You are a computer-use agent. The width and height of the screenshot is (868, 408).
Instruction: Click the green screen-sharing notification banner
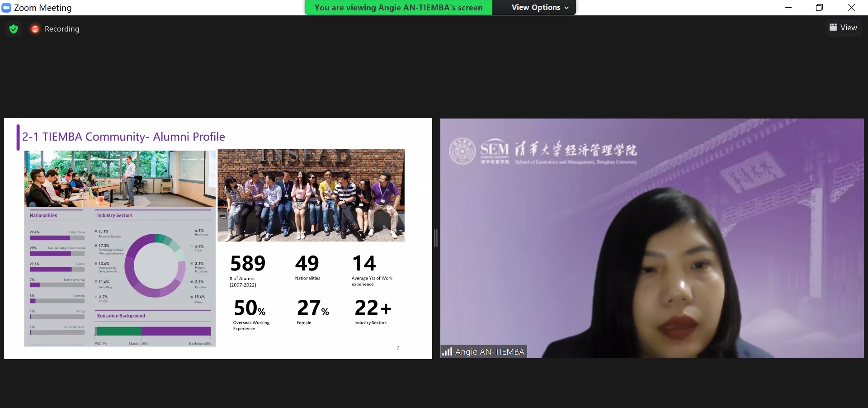coord(398,8)
